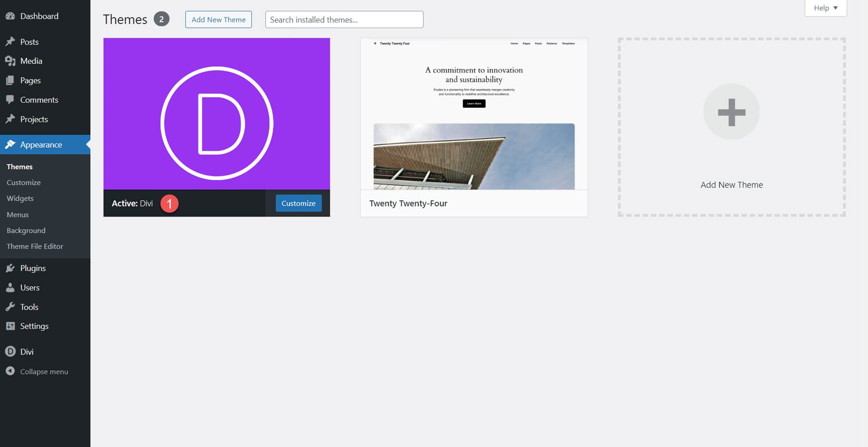Click the Add New Theme button
Image resolution: width=868 pixels, height=447 pixels.
(x=218, y=19)
